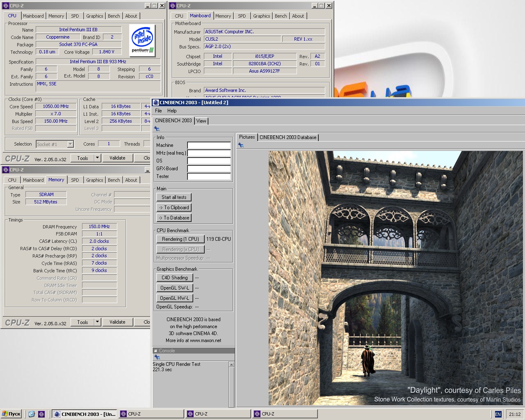Viewport: 525px width, 420px height.
Task: Open Tools dropdown arrow in CPU-Z Memory window
Action: tap(97, 322)
